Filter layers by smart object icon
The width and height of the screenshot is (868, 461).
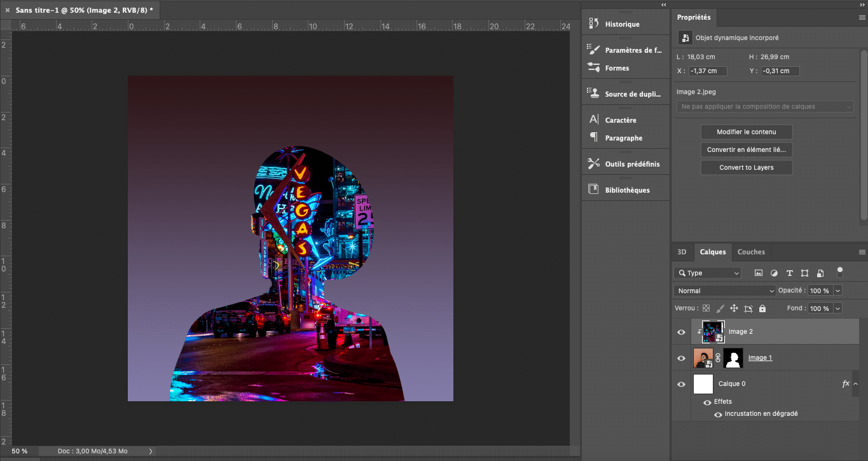820,273
